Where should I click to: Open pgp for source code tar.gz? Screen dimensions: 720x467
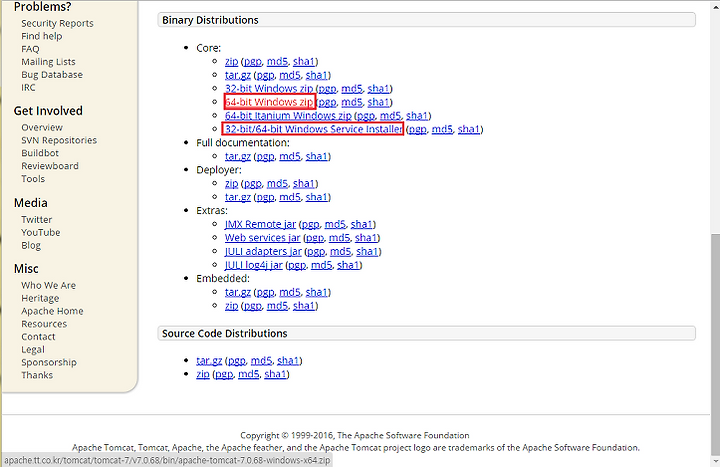point(236,360)
